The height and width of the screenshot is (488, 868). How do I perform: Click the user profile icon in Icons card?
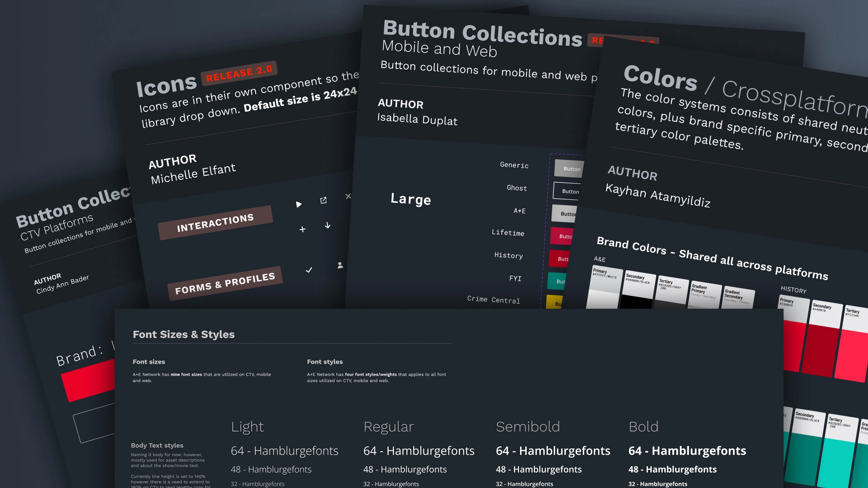pyautogui.click(x=340, y=265)
